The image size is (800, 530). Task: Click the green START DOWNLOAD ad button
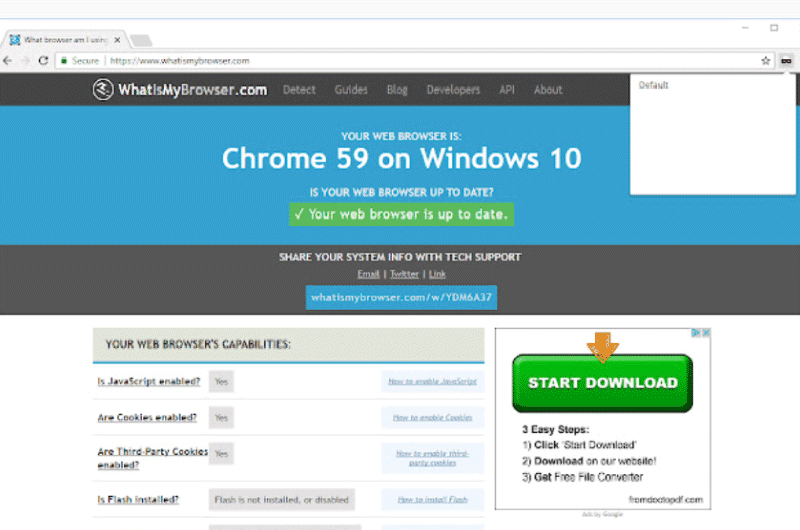[603, 383]
